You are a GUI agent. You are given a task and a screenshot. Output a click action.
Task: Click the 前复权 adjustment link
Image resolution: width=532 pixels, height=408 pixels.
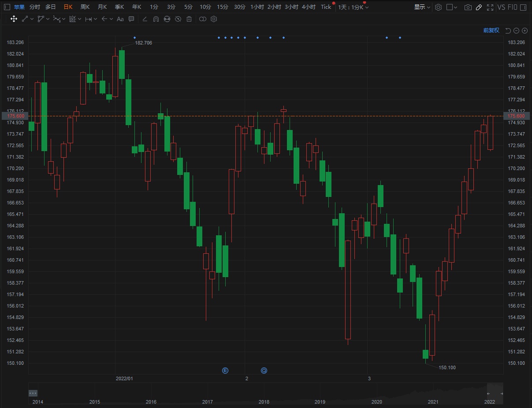click(x=491, y=30)
